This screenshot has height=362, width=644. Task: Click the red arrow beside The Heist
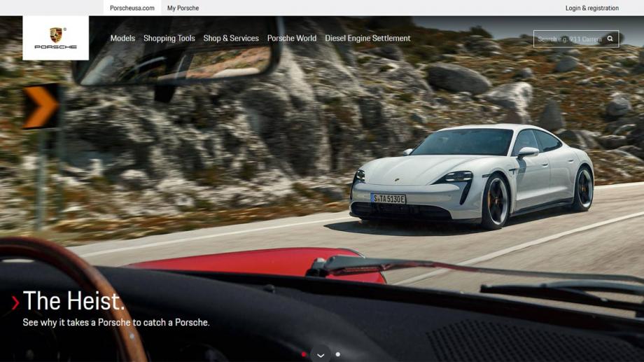tap(15, 302)
